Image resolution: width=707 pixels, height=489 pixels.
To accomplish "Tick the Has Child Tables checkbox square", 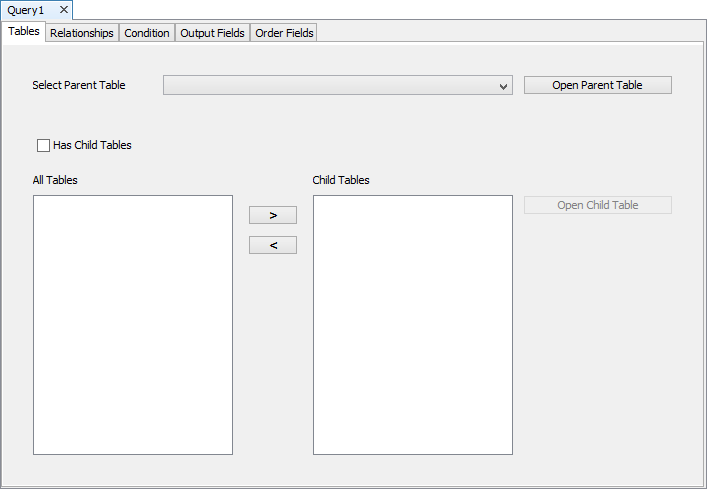I will [43, 145].
